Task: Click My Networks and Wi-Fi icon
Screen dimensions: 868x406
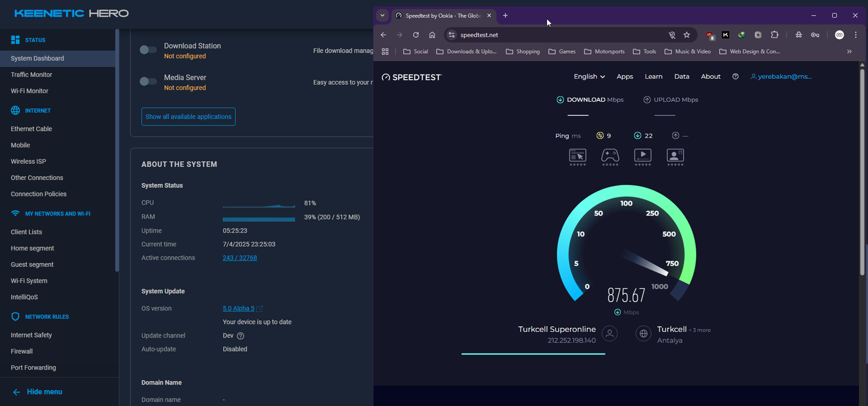Action: 15,213
